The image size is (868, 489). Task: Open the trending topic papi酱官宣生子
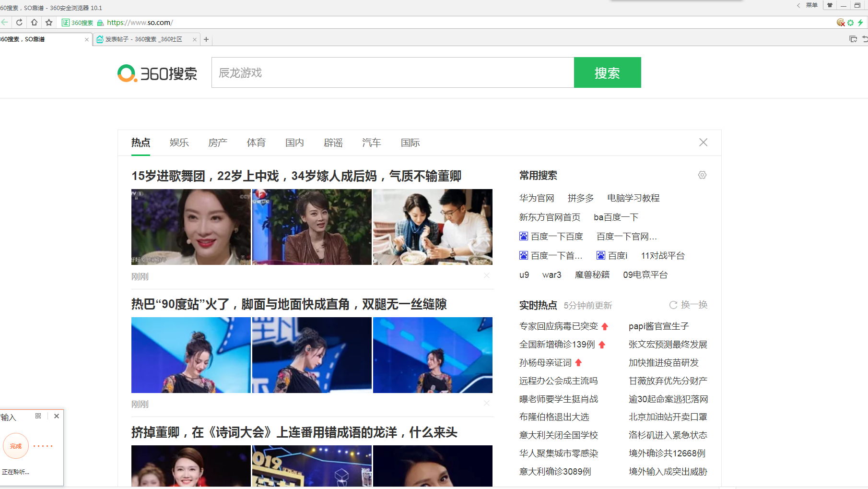tap(659, 326)
